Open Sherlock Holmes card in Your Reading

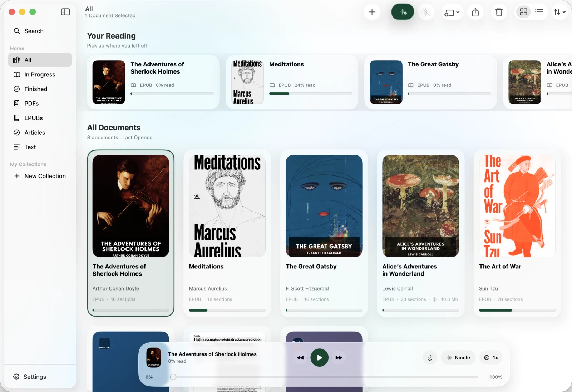(x=153, y=82)
